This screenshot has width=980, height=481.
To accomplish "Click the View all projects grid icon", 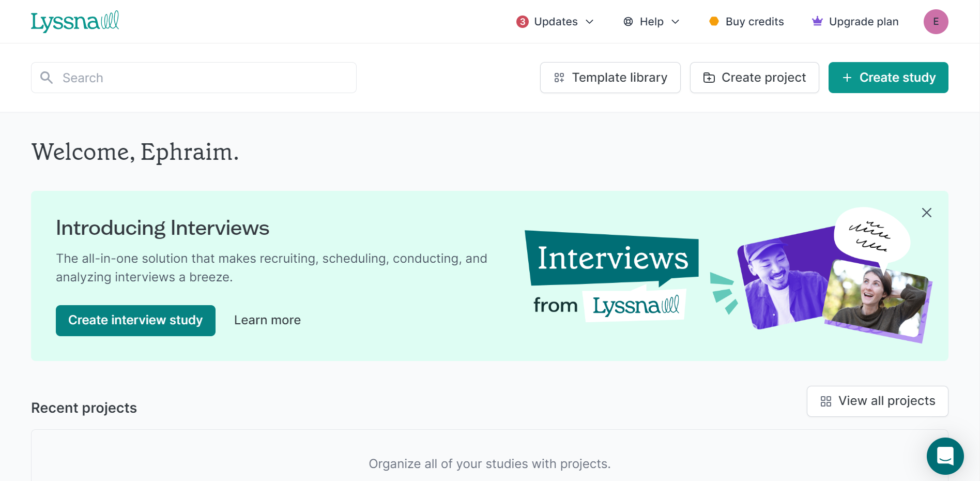I will (x=826, y=401).
